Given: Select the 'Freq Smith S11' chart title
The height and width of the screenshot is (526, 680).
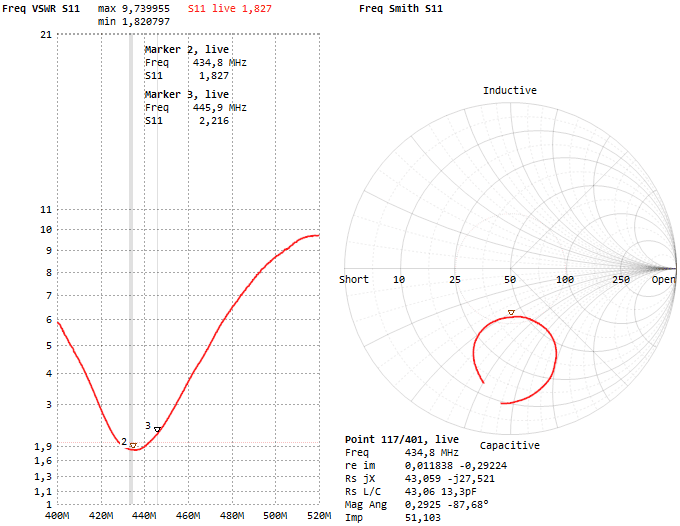Looking at the screenshot, I should pyautogui.click(x=401, y=8).
